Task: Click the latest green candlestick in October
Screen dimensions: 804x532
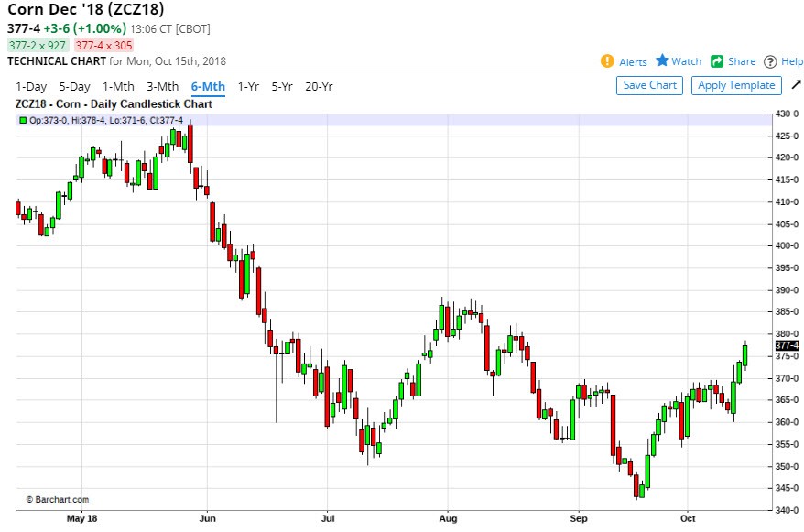Action: (x=745, y=355)
